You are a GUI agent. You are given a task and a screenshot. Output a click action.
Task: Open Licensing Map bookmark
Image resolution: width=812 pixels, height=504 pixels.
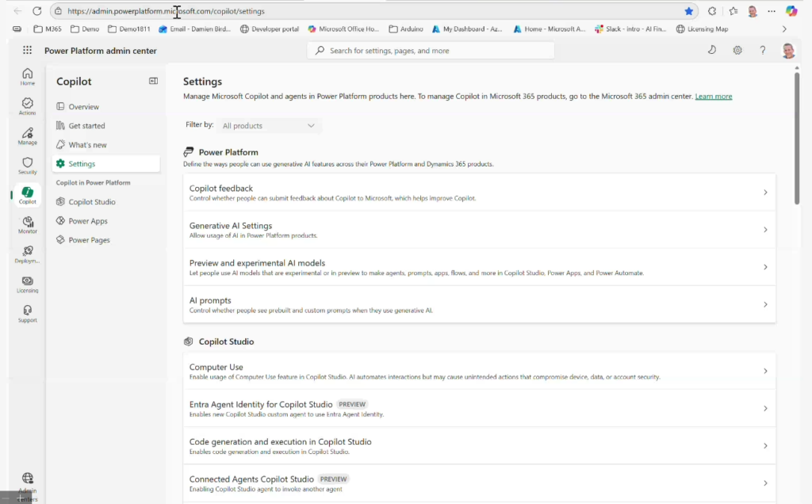(x=703, y=29)
